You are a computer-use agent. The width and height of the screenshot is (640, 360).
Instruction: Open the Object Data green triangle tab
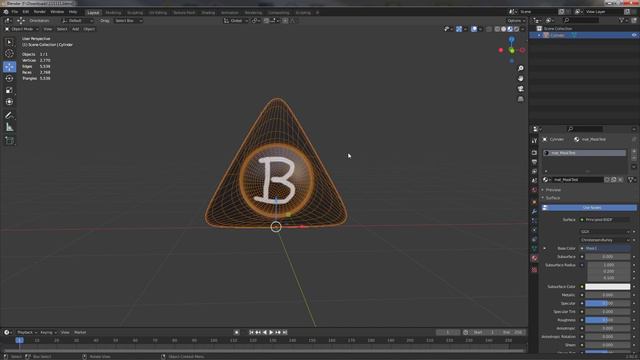(x=534, y=249)
